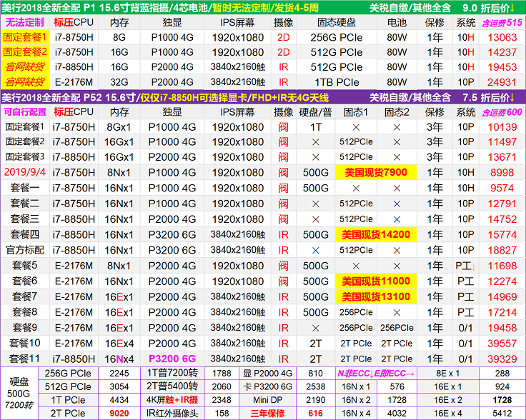The image size is (526, 420).
Task: Select the 含运费600 header cell
Action: [502, 112]
